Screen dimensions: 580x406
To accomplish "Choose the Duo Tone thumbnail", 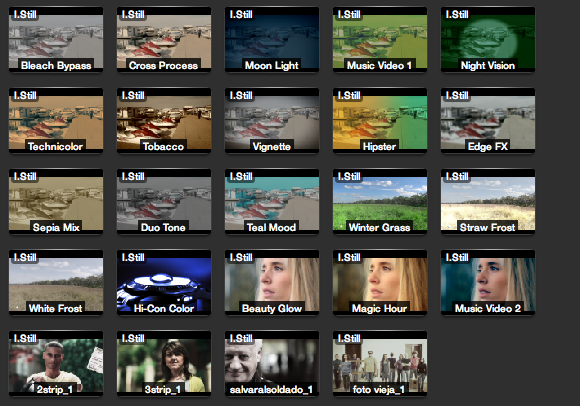I will pos(164,201).
